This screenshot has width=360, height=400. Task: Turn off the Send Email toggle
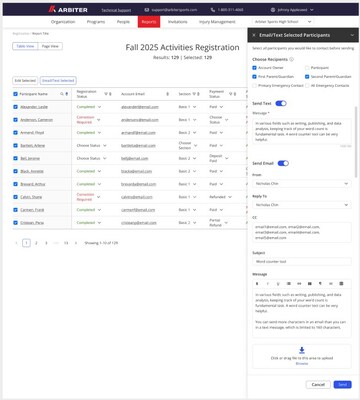click(x=283, y=163)
